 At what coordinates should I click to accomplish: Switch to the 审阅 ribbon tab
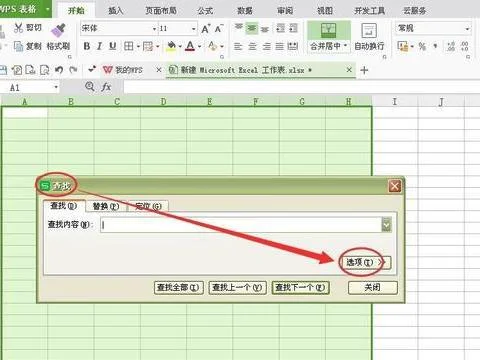[285, 11]
